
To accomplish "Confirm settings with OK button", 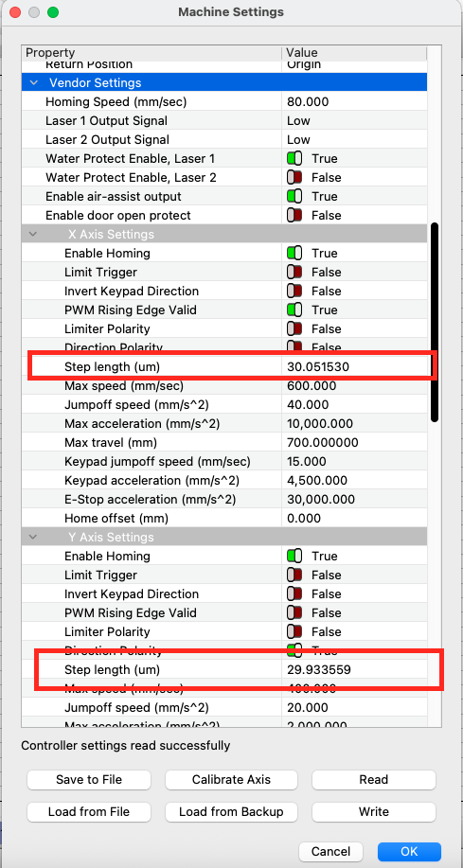I will pos(409,851).
